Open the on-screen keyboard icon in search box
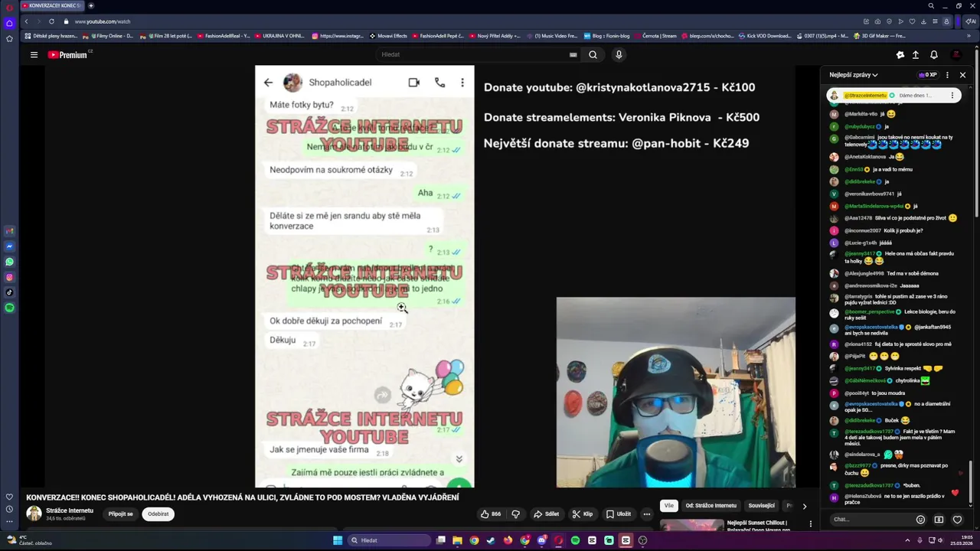Viewport: 980px width, 551px height. coord(573,54)
